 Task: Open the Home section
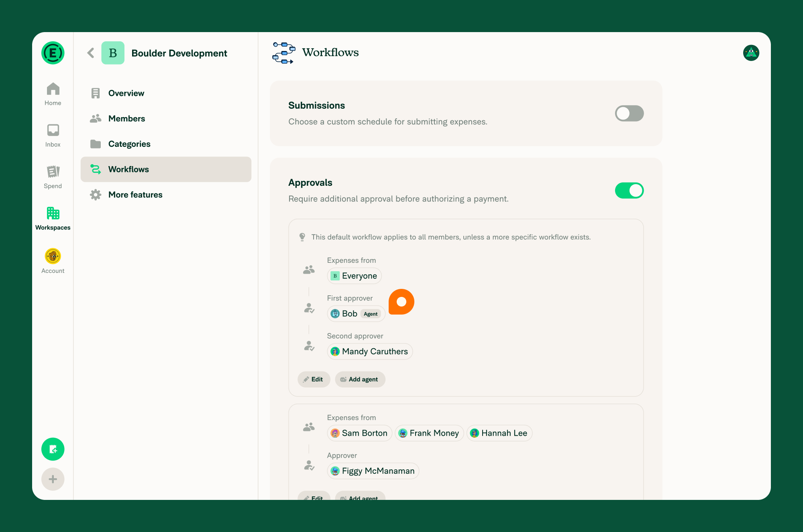point(53,94)
